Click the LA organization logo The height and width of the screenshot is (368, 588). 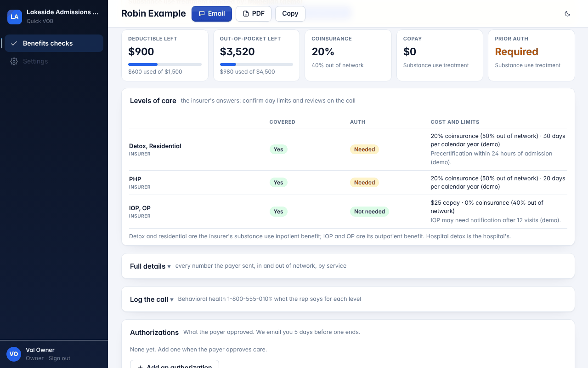coord(15,17)
